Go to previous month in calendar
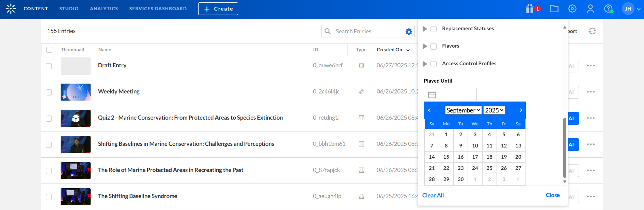The height and width of the screenshot is (210, 644). [x=429, y=110]
